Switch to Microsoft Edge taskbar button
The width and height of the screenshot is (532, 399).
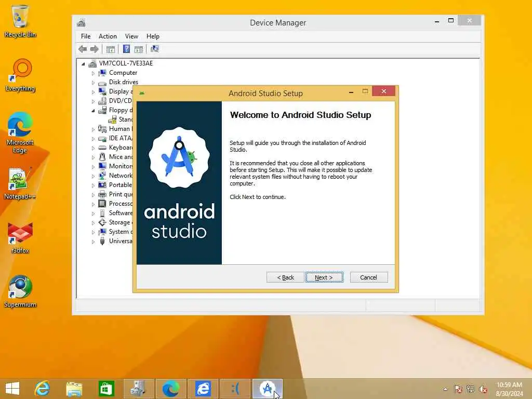coord(170,389)
